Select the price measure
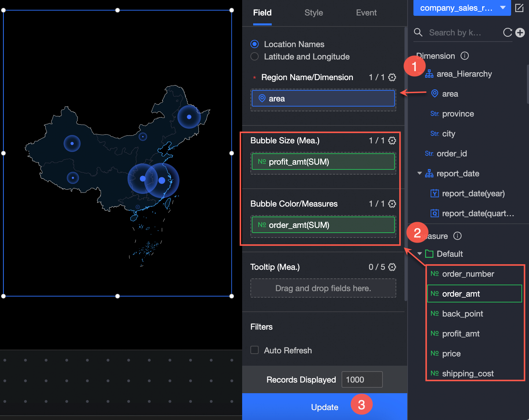The width and height of the screenshot is (529, 420). [451, 354]
